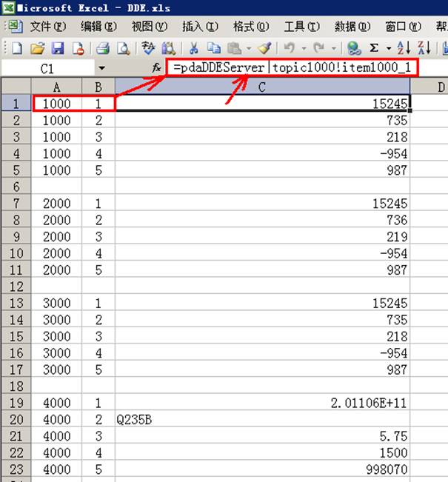
Task: Expand the Name Box dropdown arrow
Action: pyautogui.click(x=101, y=68)
